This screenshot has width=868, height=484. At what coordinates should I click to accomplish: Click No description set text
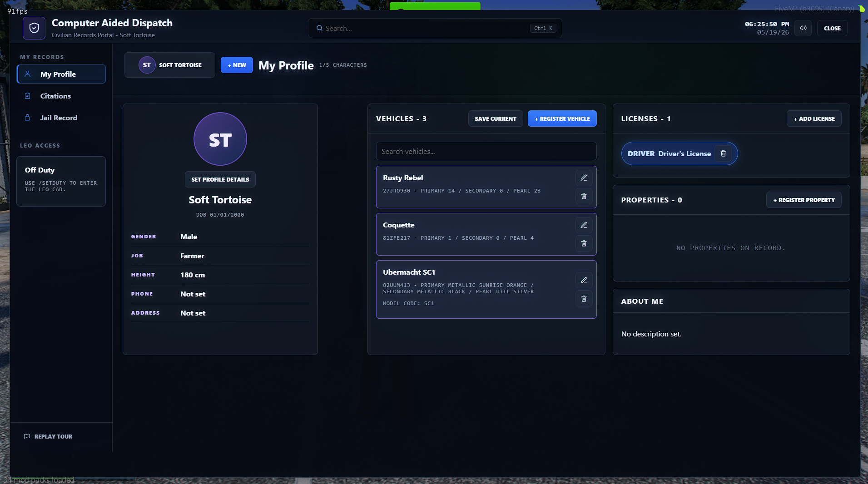pyautogui.click(x=651, y=334)
